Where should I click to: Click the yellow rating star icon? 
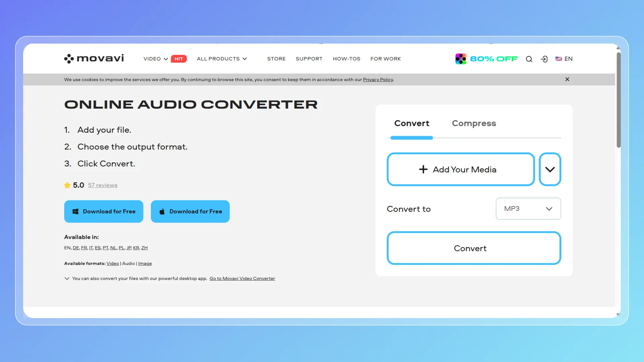tap(67, 185)
